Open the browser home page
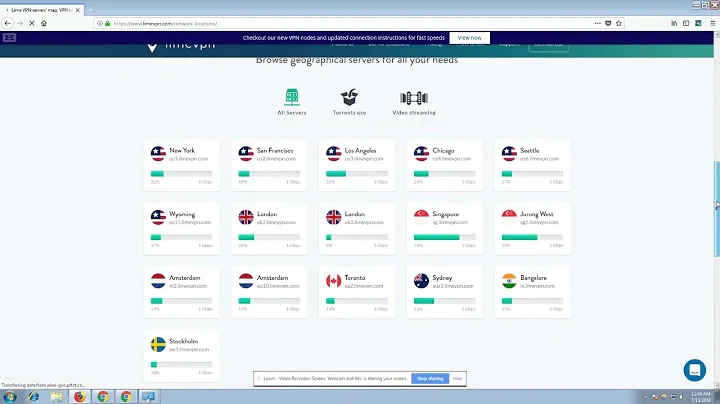This screenshot has height=404, width=720. click(44, 23)
